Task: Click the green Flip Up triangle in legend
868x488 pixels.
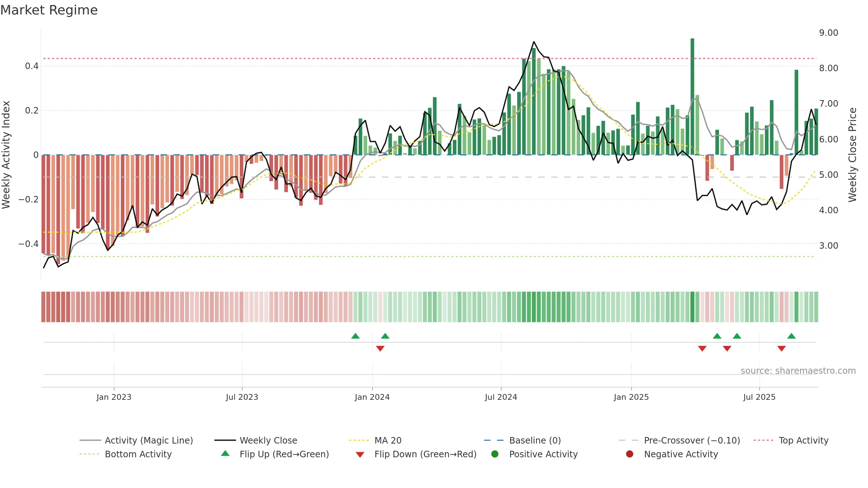Action: pyautogui.click(x=225, y=453)
